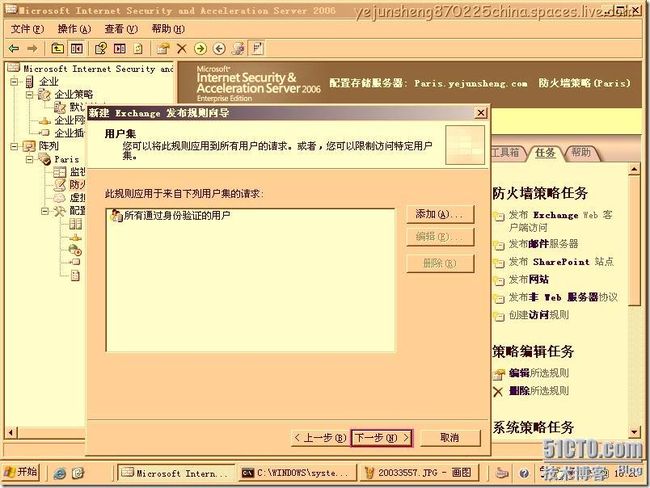Click the 监视 monitoring icon under Paris
Viewport: 650px width, 488px height.
coord(60,172)
